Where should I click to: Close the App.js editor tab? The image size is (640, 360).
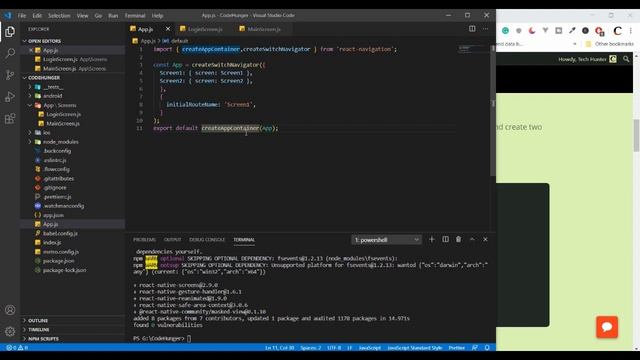tap(168, 29)
